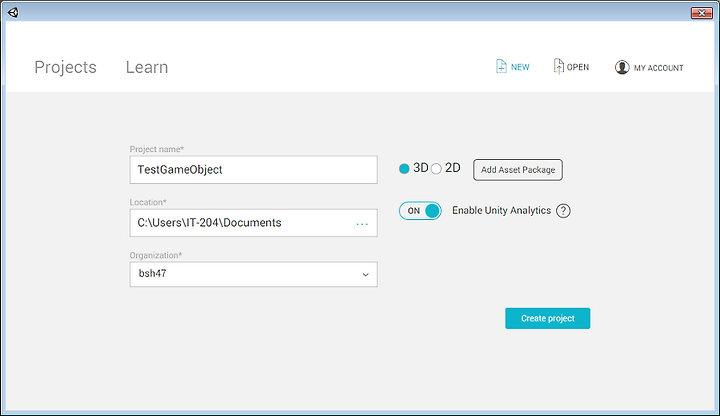Browse location with the three-dots icon
Image resolution: width=720 pixels, height=416 pixels.
(362, 224)
